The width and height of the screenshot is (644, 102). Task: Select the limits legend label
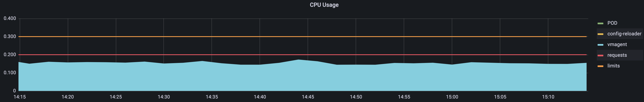pos(613,66)
